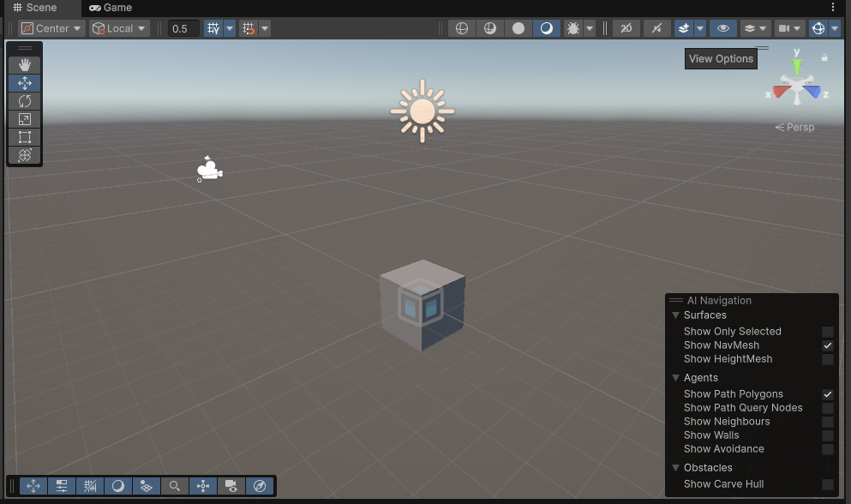Select the Rect tool
The width and height of the screenshot is (851, 504).
(x=24, y=137)
